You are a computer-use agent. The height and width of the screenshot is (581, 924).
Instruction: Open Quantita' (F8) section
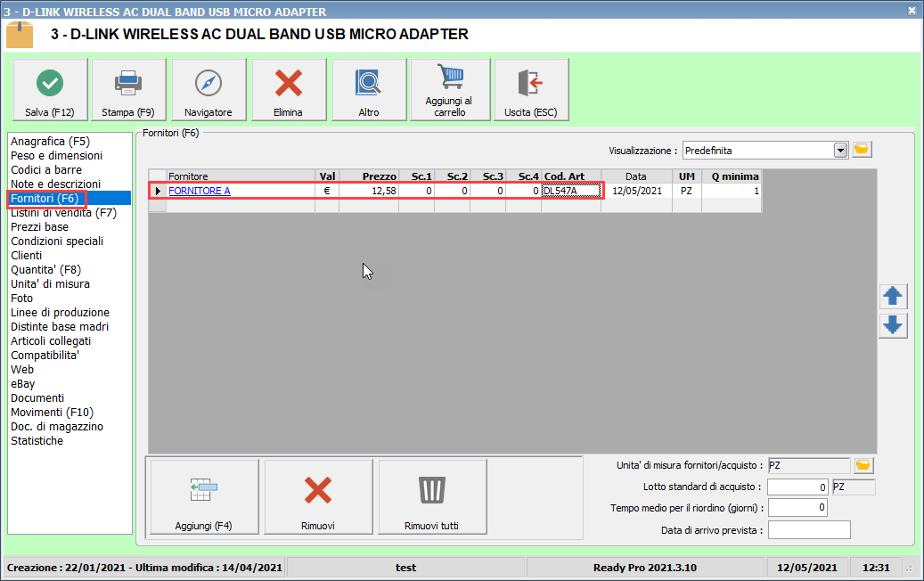click(46, 270)
